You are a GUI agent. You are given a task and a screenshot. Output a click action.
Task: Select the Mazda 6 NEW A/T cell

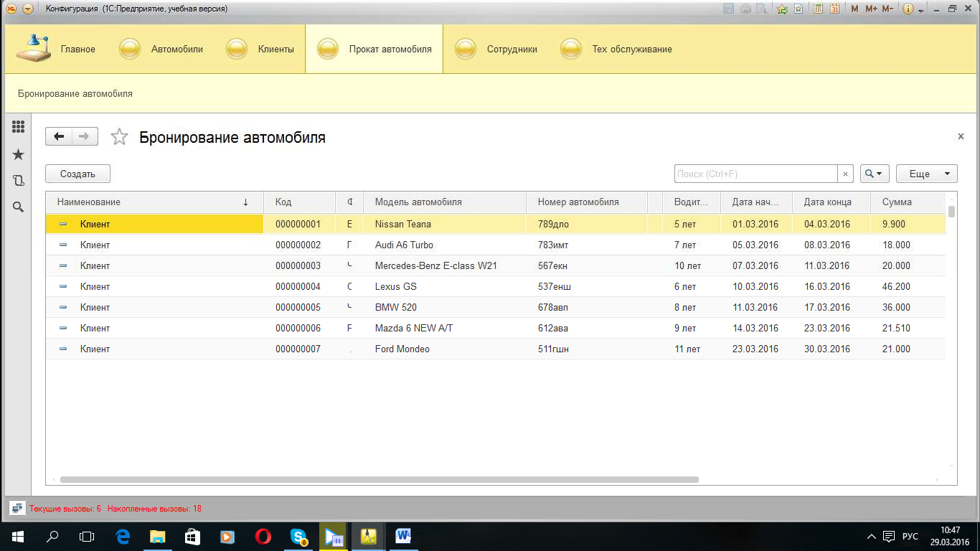[445, 328]
